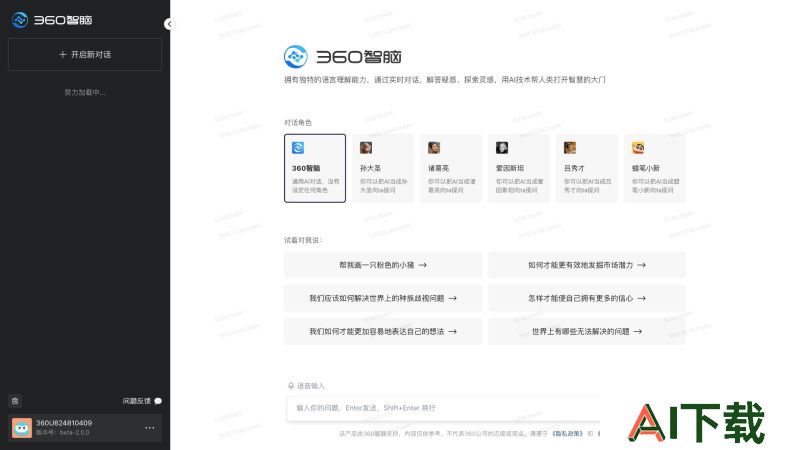The image size is (800, 450).
Task: Click the arrow next to 世界上有哪些无法解决的问题
Action: (x=638, y=332)
